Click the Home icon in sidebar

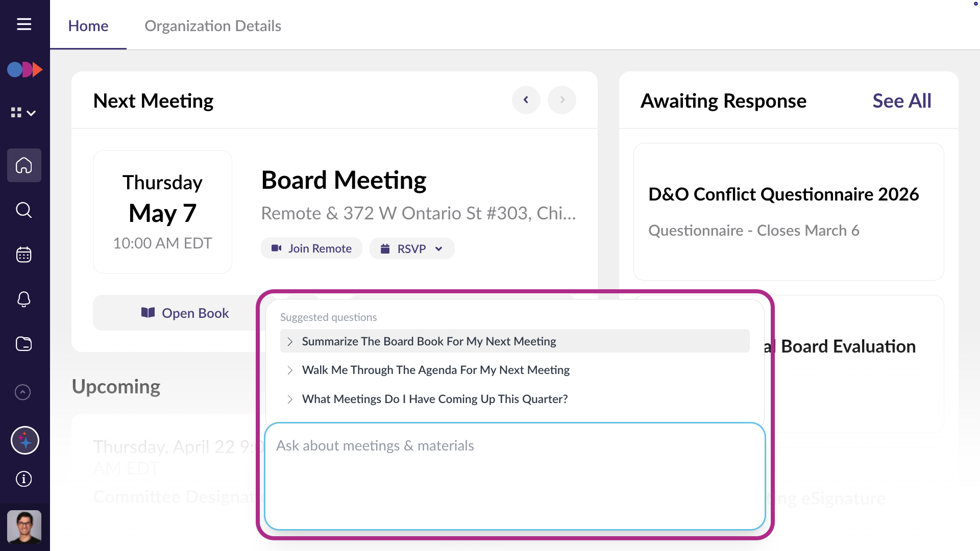pos(24,165)
